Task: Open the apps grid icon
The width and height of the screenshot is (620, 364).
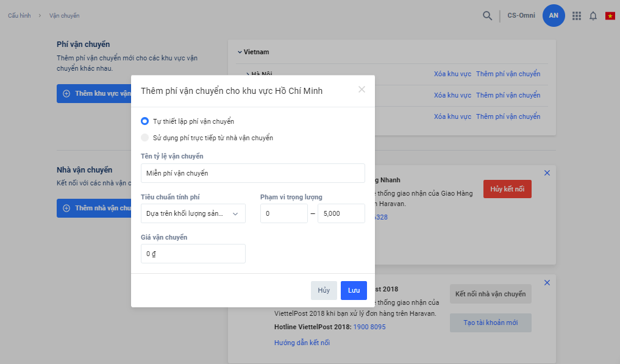Action: [576, 16]
